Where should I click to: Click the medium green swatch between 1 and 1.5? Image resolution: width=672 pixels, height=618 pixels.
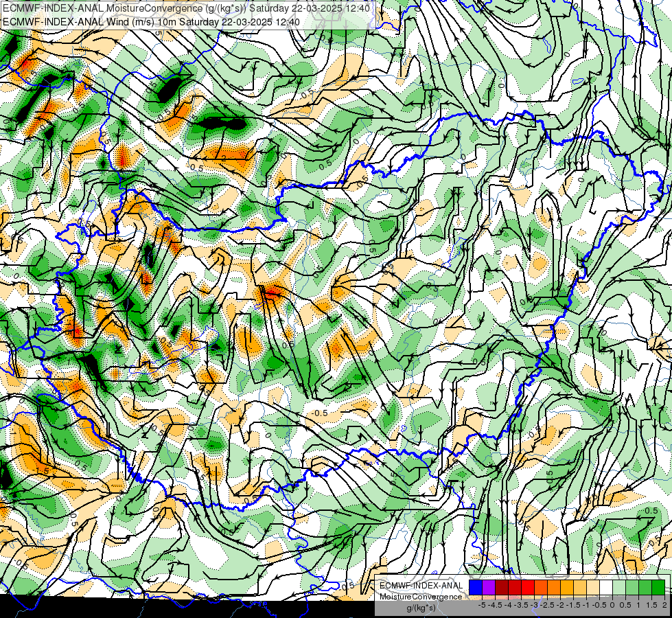(645, 588)
